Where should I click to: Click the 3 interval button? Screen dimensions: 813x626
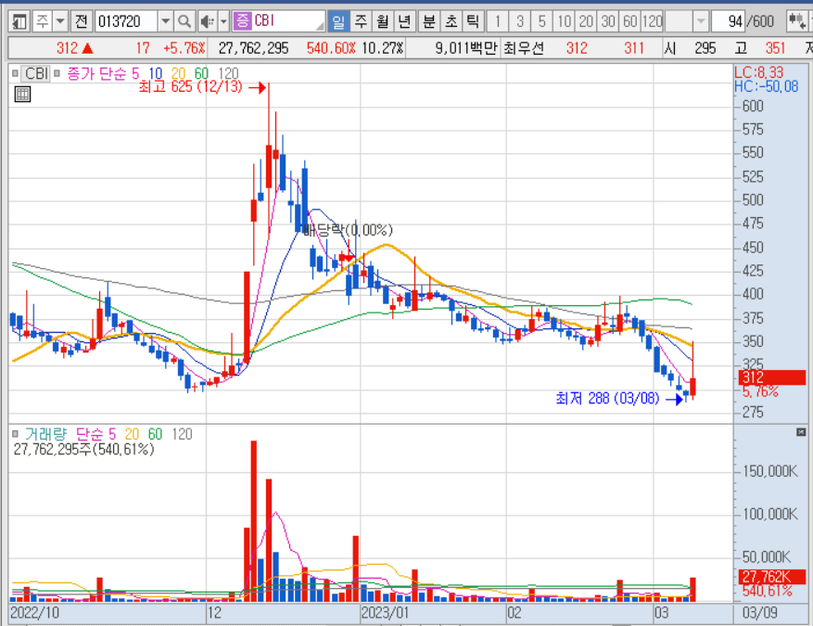click(x=520, y=21)
